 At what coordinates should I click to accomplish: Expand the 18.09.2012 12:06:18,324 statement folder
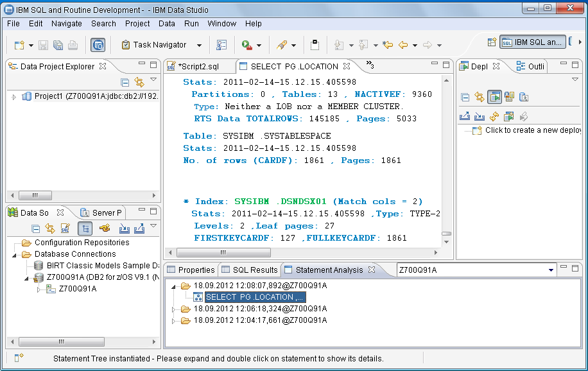click(x=173, y=309)
